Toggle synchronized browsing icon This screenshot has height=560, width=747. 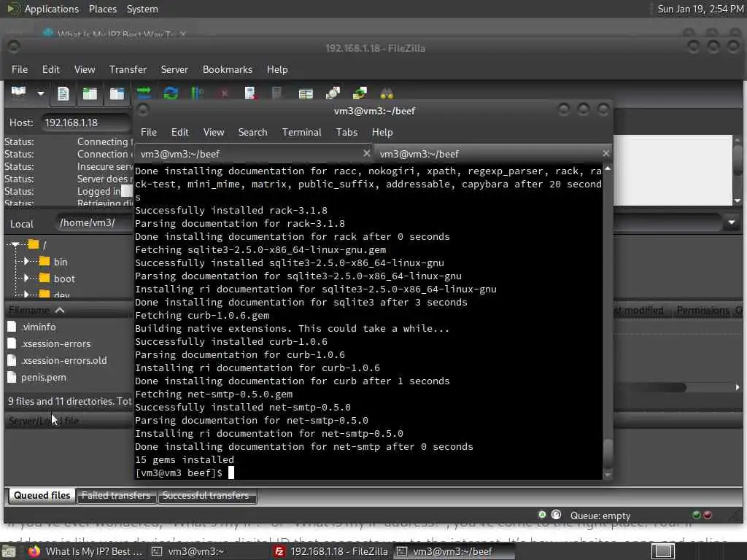(x=360, y=93)
